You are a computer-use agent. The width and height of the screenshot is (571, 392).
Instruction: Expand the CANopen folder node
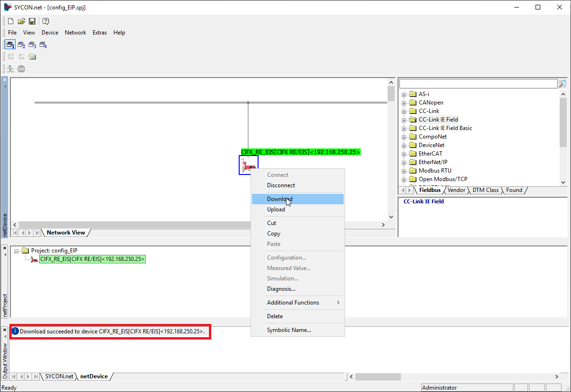pyautogui.click(x=404, y=103)
